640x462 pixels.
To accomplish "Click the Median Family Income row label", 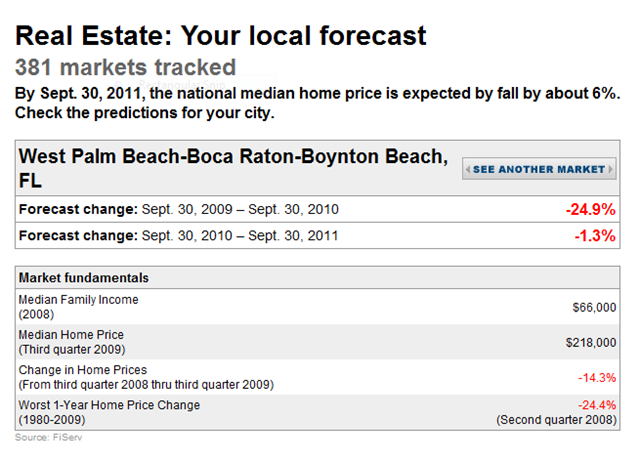I will click(78, 307).
